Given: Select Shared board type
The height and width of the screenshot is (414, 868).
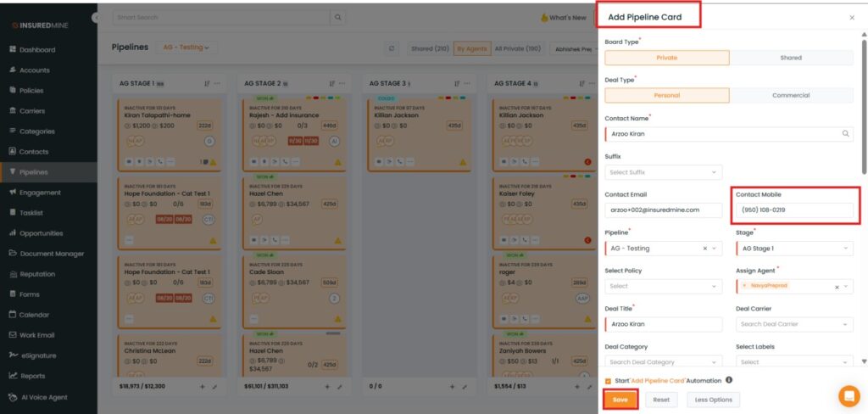Looking at the screenshot, I should click(x=790, y=58).
